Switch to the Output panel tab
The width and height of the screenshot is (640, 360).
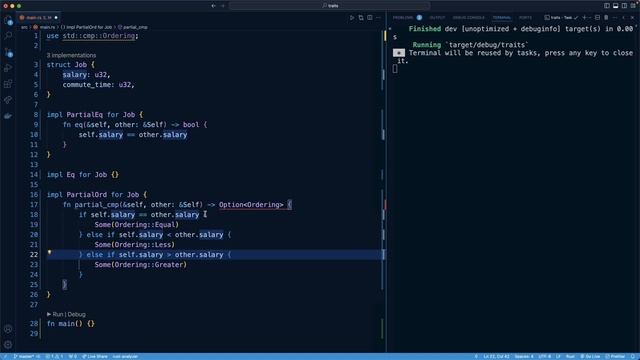pyautogui.click(x=437, y=18)
